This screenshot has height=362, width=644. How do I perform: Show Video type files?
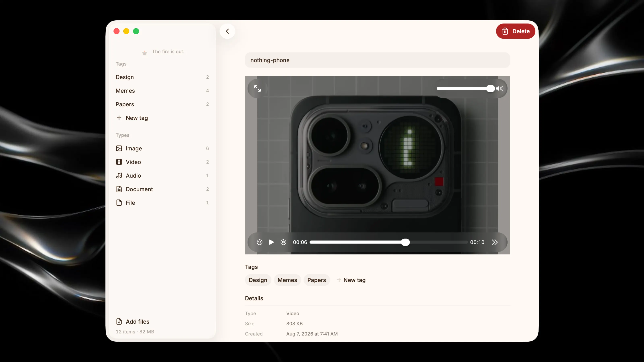pos(162,162)
